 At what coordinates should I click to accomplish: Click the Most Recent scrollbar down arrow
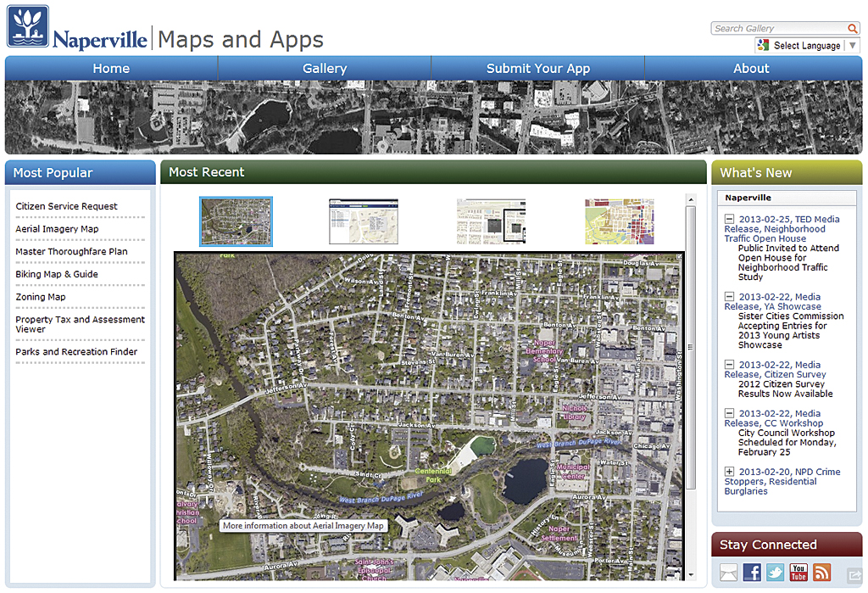[x=690, y=575]
